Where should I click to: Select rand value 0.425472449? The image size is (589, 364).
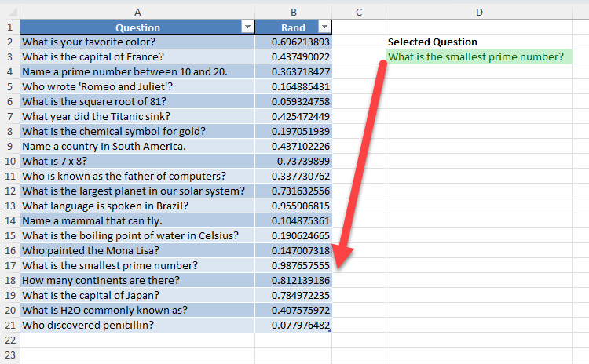tap(294, 116)
